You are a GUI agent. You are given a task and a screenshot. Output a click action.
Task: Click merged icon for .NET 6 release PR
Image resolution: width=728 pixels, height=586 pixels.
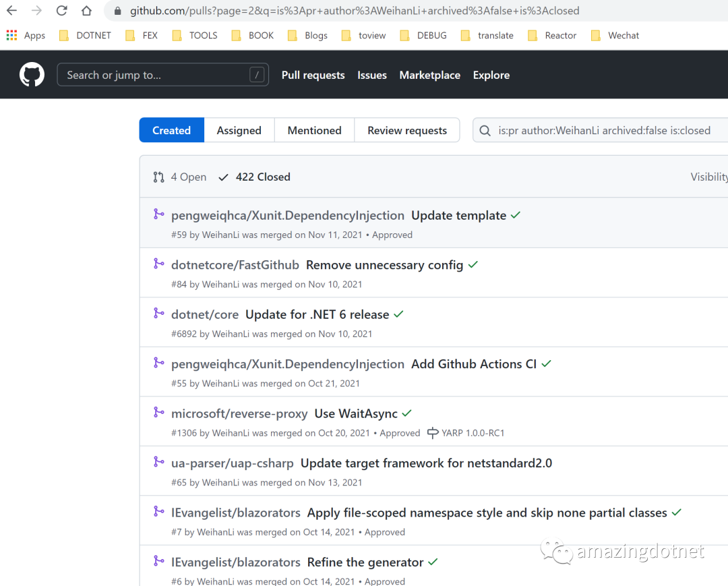click(x=159, y=314)
